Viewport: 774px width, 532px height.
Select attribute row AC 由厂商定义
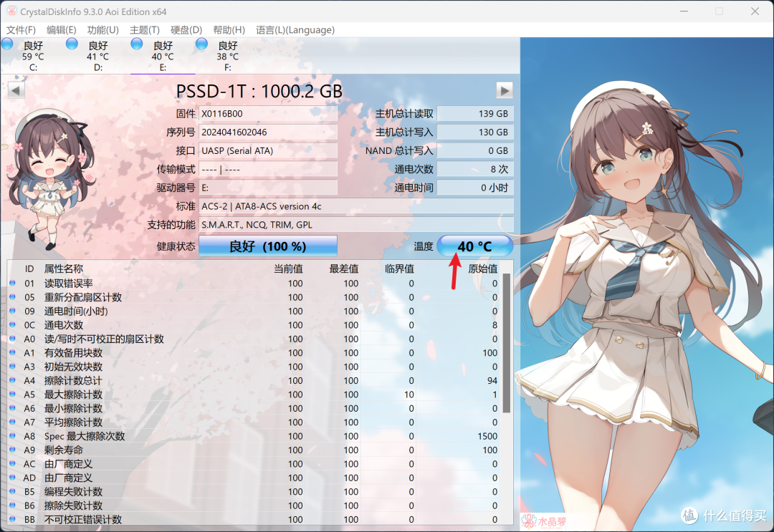point(254,464)
